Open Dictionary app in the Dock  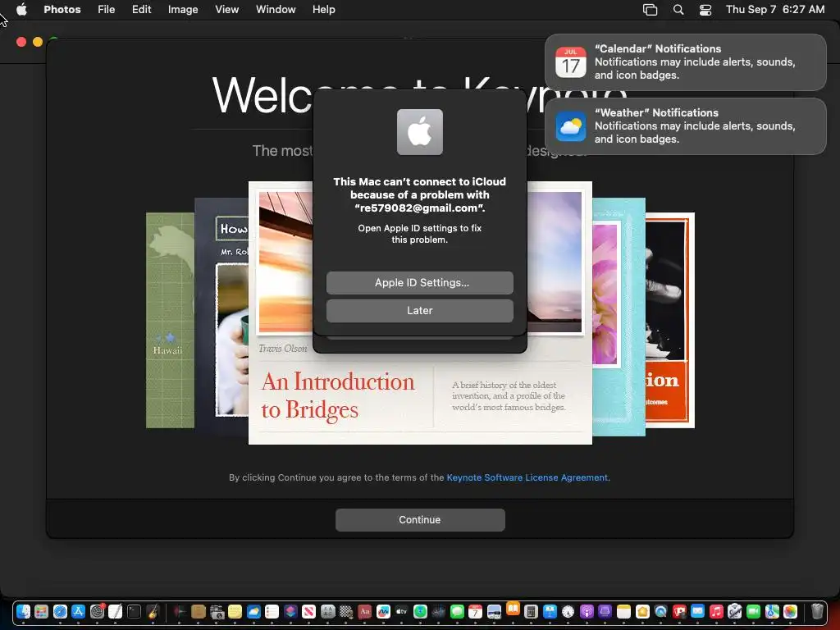click(365, 611)
